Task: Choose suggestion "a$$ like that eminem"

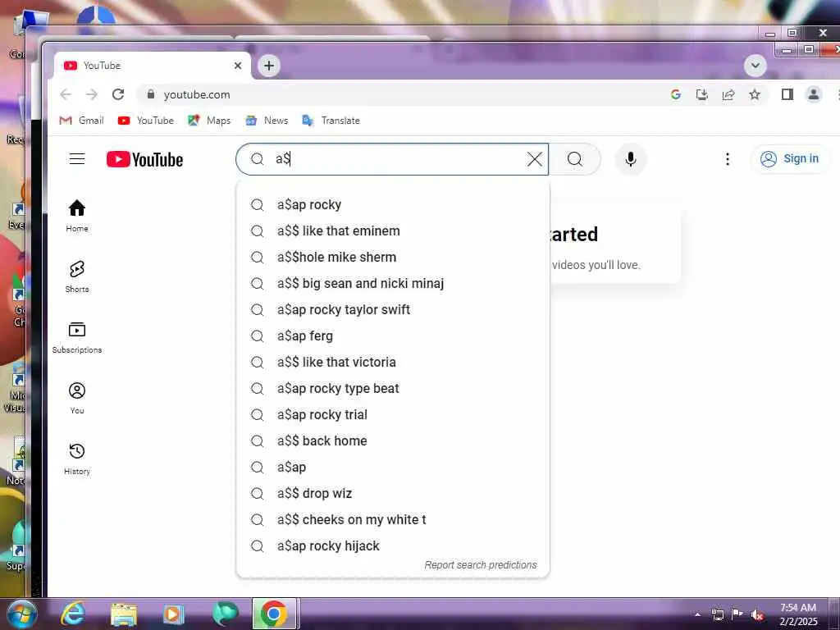Action: tap(393, 231)
